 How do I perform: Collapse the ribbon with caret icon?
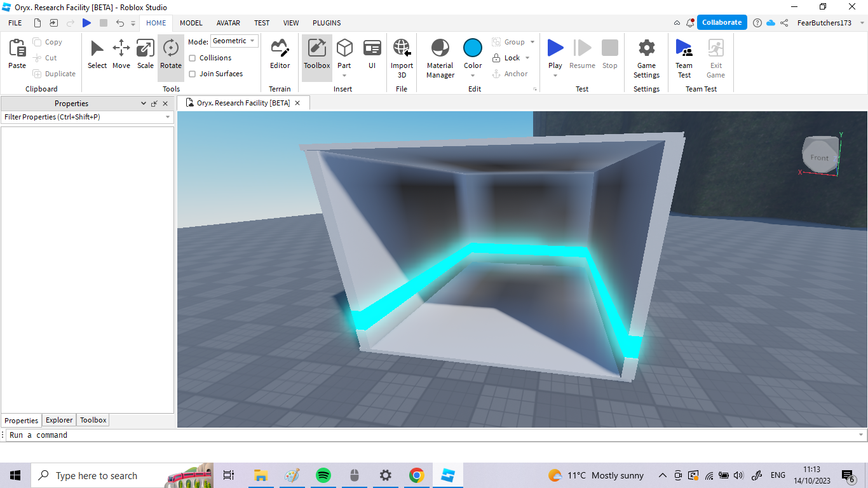click(x=677, y=23)
